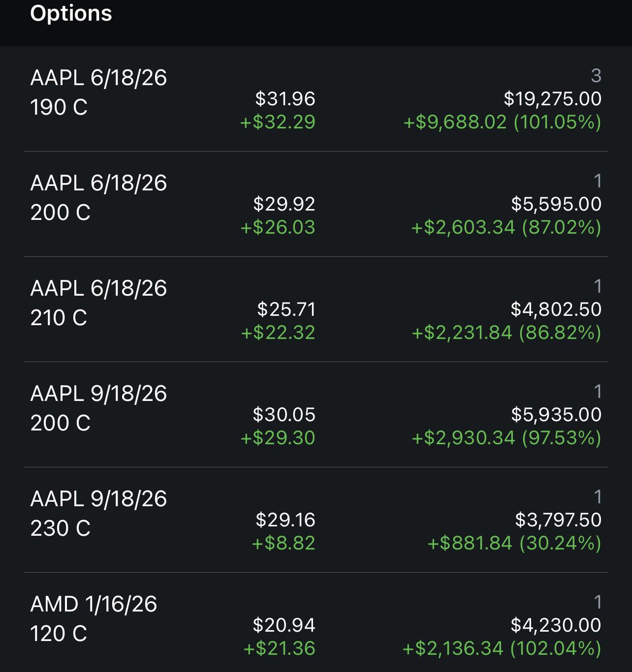This screenshot has width=632, height=672.
Task: Tap the $5,595.00 position value
Action: 556,204
